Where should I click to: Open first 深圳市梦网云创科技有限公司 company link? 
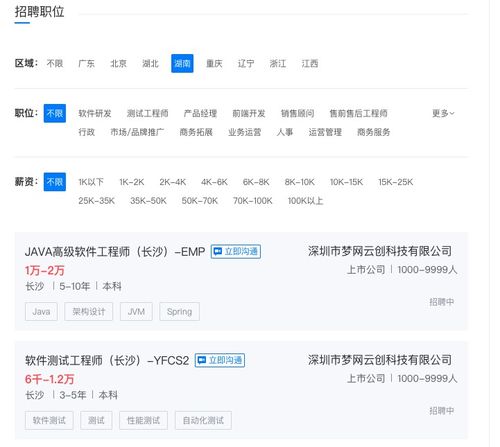380,251
